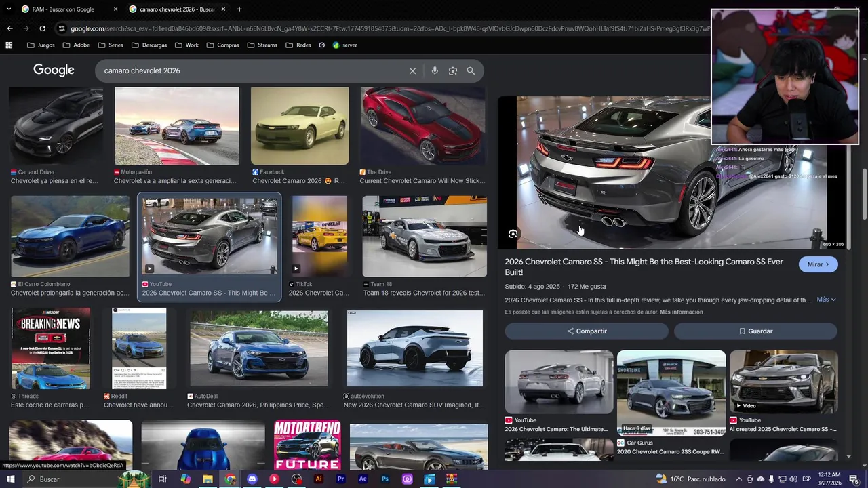Open the Descargas bookmarks folder

click(x=149, y=45)
